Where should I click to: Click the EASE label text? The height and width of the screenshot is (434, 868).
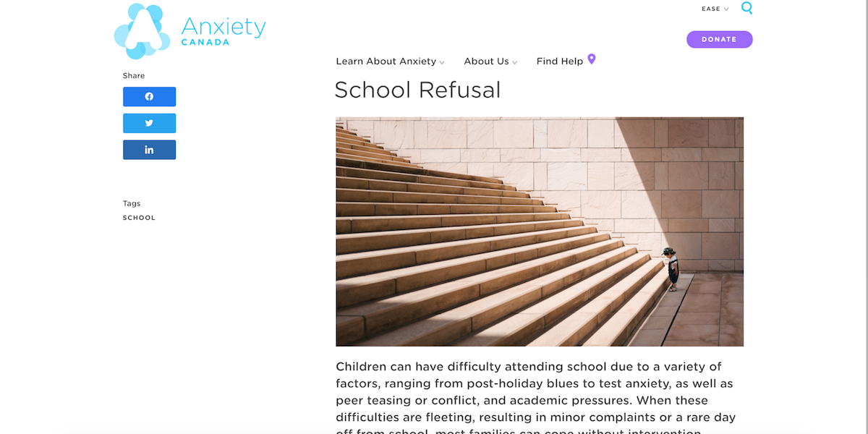click(x=711, y=9)
